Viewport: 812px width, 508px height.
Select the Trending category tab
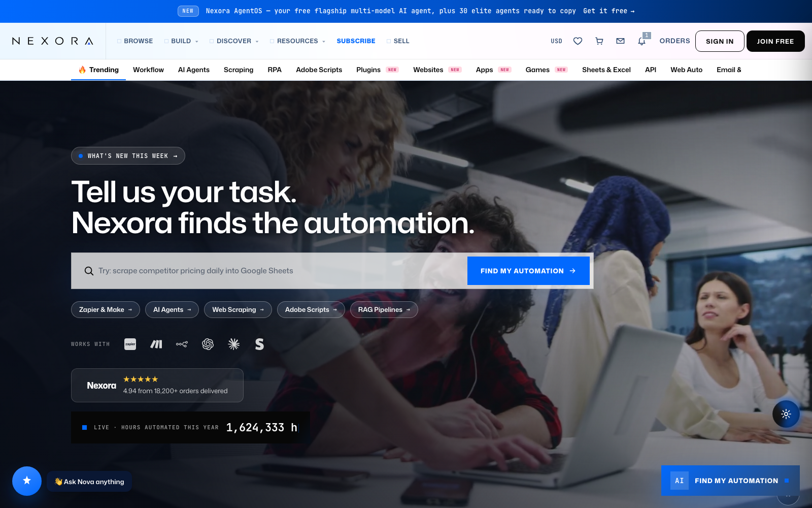point(98,70)
